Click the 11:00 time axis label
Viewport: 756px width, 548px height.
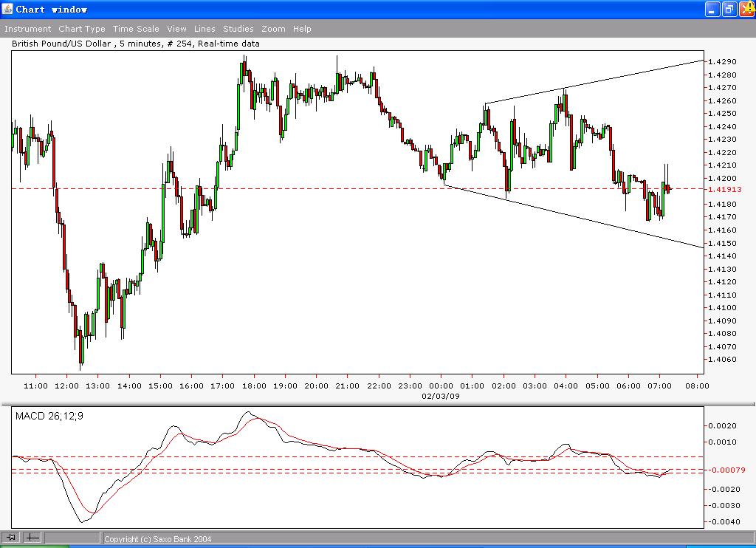point(35,386)
